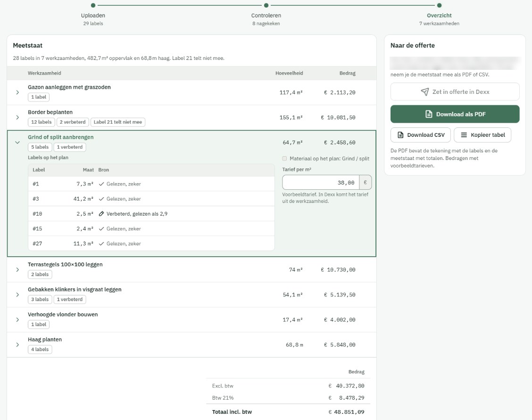Click the file icon on Download CSV
Viewport: 532px width, 420px height.
click(x=400, y=135)
